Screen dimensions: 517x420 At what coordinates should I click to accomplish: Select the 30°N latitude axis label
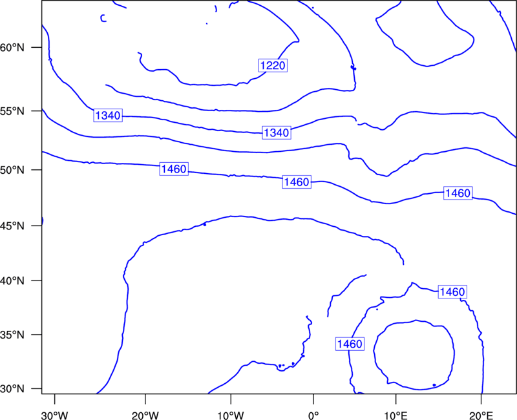click(12, 389)
